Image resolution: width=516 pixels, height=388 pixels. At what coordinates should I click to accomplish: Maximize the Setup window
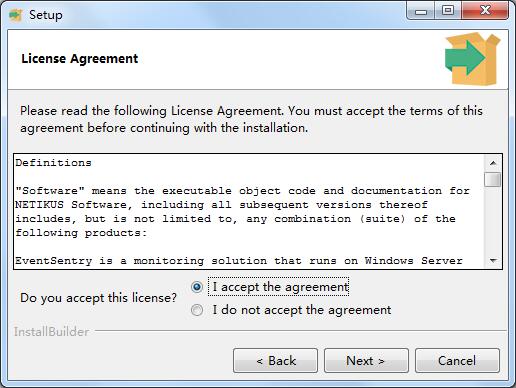click(x=448, y=11)
